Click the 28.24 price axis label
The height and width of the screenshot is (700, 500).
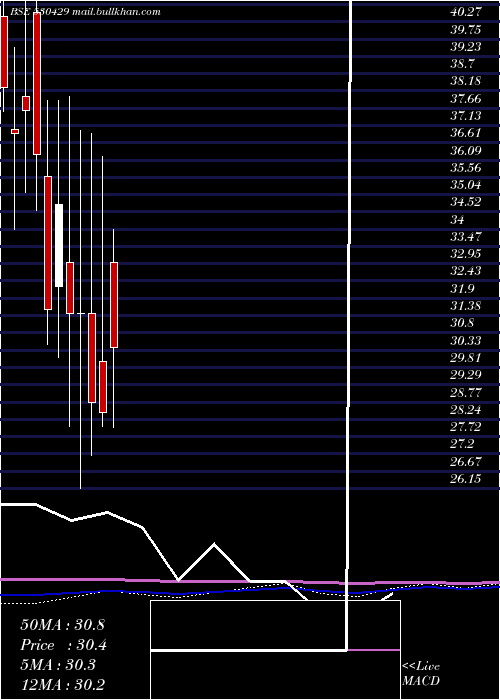pyautogui.click(x=466, y=410)
